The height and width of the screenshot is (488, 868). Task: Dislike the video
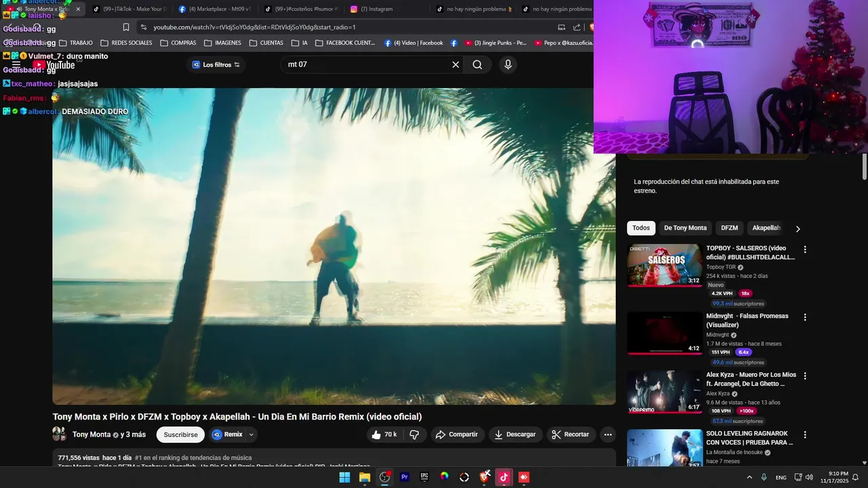pyautogui.click(x=414, y=434)
